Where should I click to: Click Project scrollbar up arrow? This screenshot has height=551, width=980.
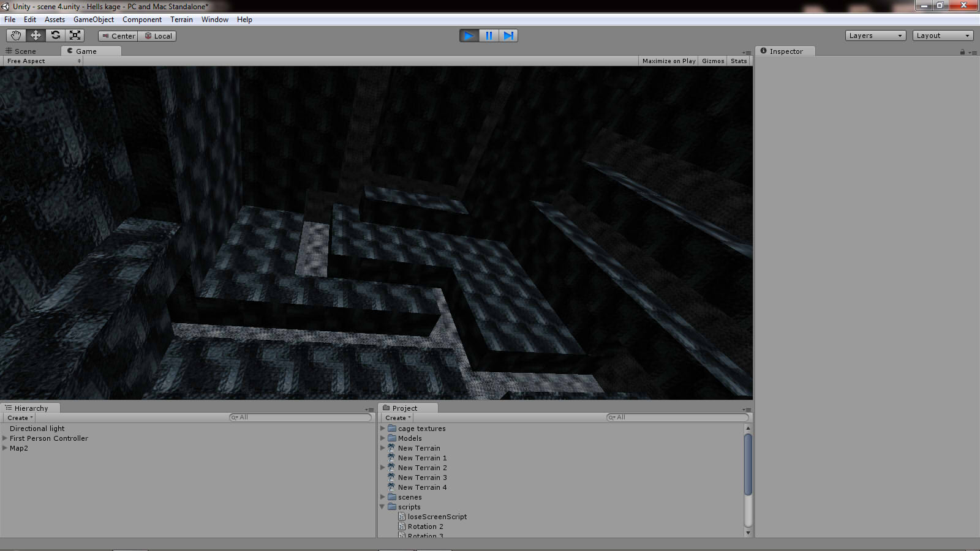[x=748, y=428]
